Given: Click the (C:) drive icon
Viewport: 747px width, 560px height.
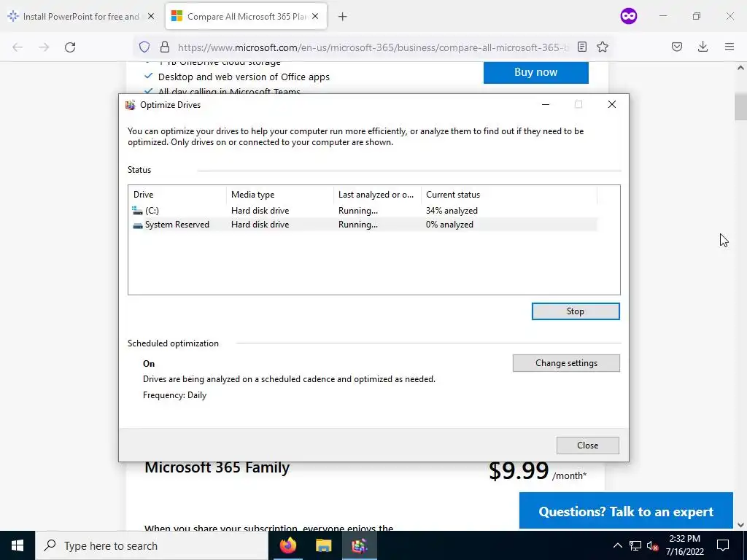Looking at the screenshot, I should pyautogui.click(x=137, y=211).
